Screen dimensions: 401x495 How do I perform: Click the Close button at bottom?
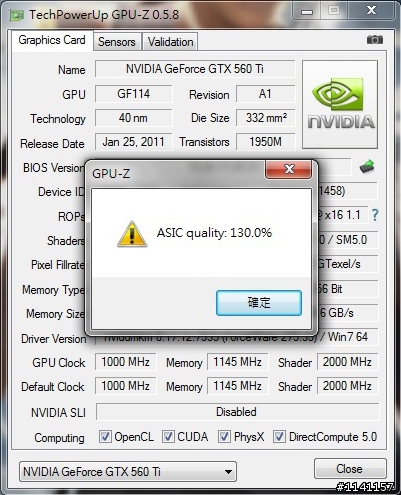pos(350,469)
